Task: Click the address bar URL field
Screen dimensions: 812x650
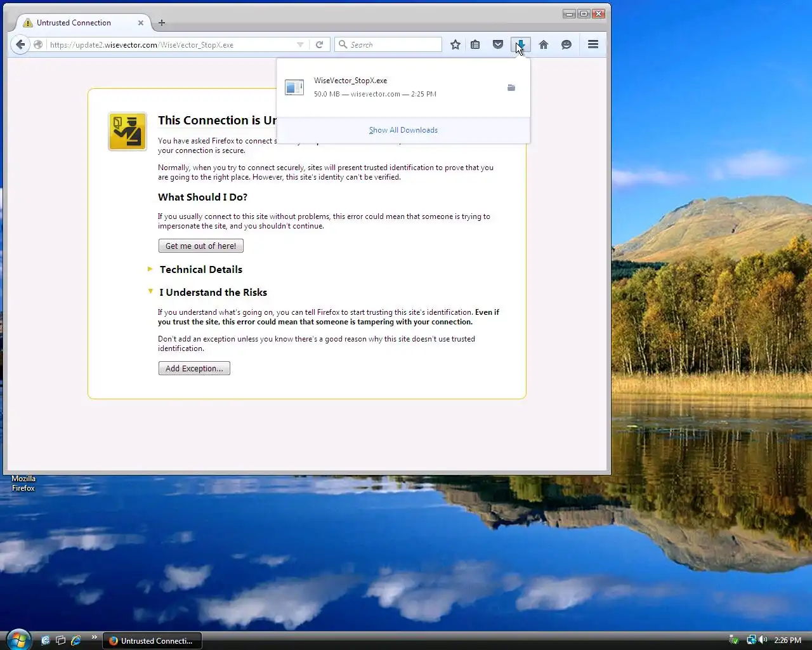Action: 171,44
